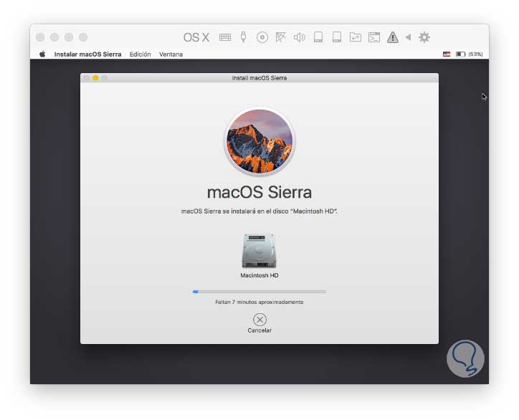This screenshot has width=519, height=420.
Task: Click the network adapter icon in toolbar
Action: (x=281, y=37)
